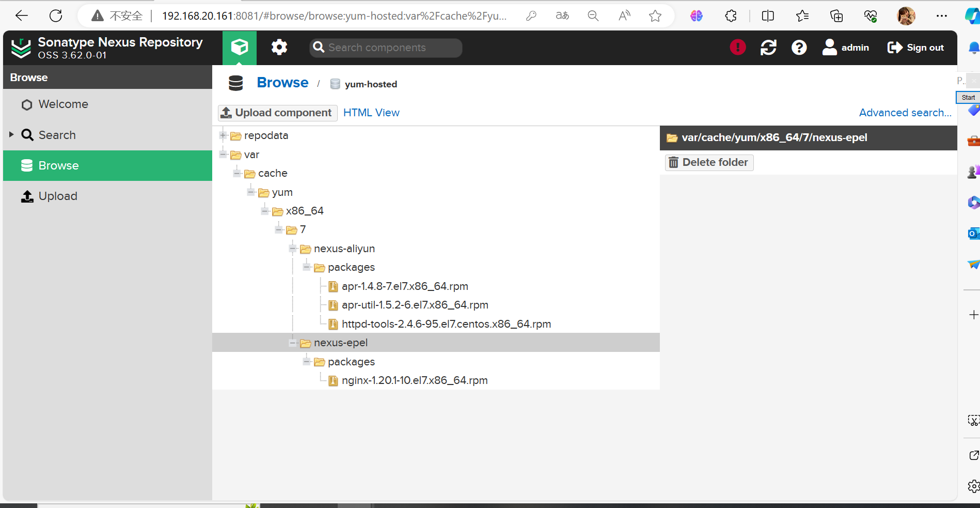Reload the browser page
Image resolution: width=980 pixels, height=508 pixels.
(x=56, y=16)
